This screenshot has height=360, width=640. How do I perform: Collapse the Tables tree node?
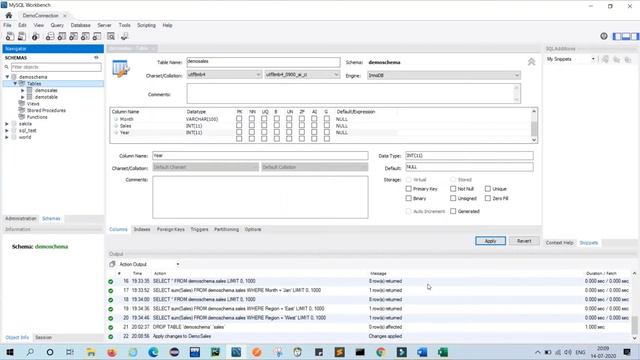coord(15,83)
